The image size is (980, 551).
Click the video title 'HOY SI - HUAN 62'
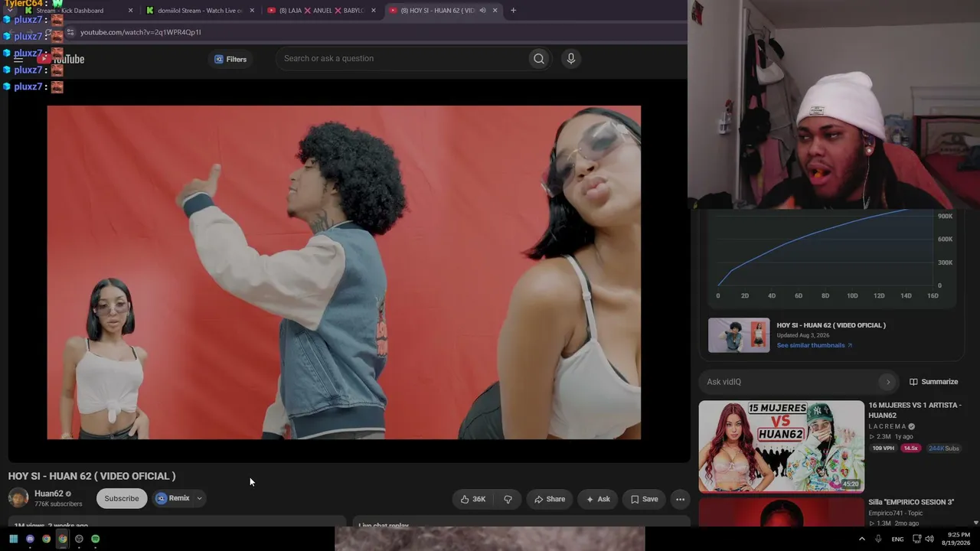click(x=92, y=476)
